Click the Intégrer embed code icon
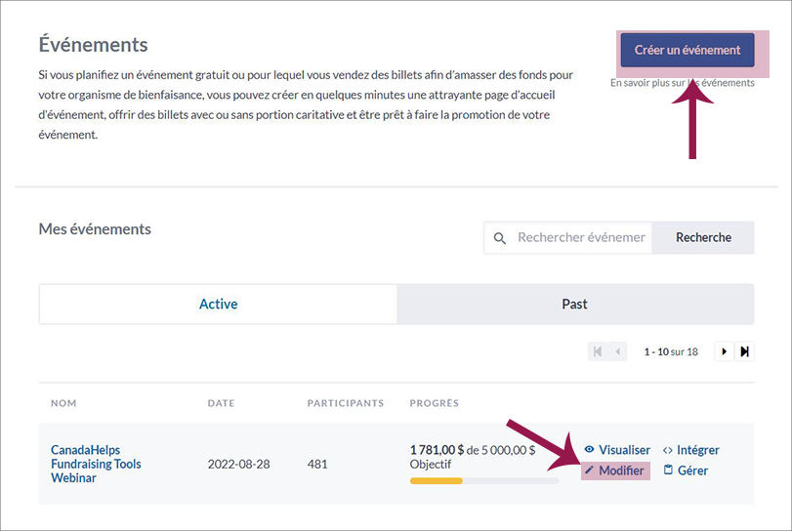Image resolution: width=792 pixels, height=532 pixels. tap(668, 450)
